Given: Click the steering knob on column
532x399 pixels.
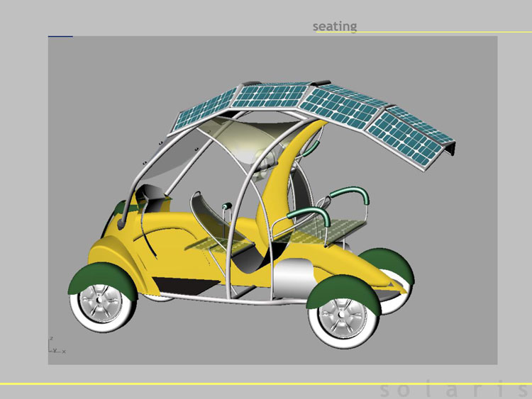Looking at the screenshot, I should [x=226, y=206].
